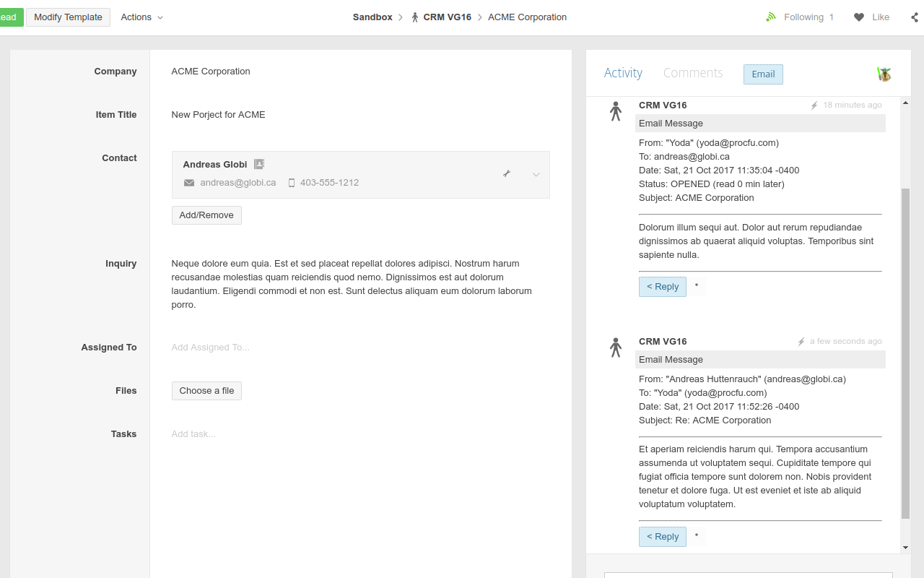Click the wrench icon on Andreas Globi's card
This screenshot has height=578, width=924.
coord(507,174)
